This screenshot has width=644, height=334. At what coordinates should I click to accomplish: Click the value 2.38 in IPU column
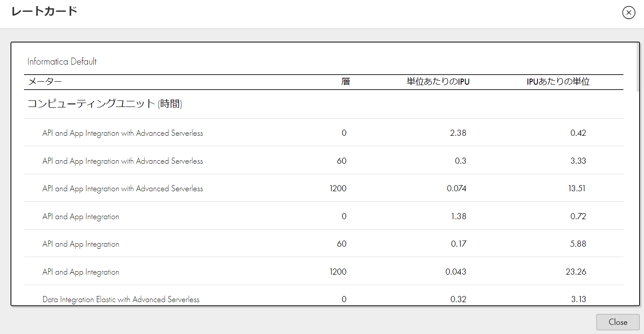(458, 133)
